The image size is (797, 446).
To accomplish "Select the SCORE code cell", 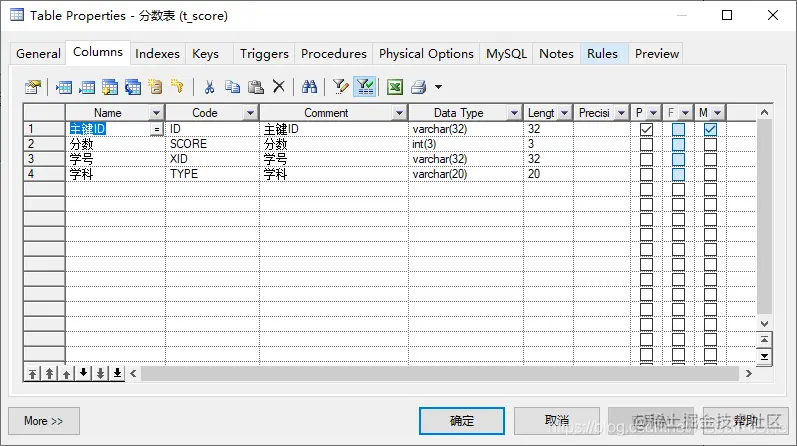I will 212,144.
